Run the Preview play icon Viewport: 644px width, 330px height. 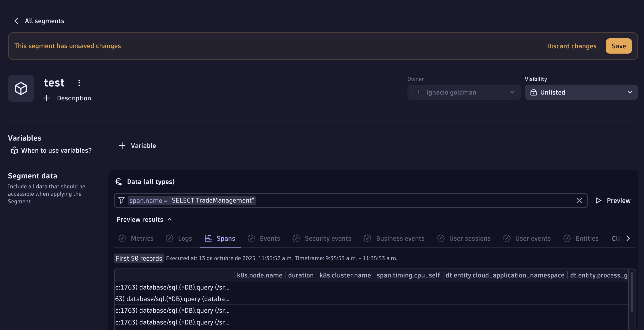(599, 200)
